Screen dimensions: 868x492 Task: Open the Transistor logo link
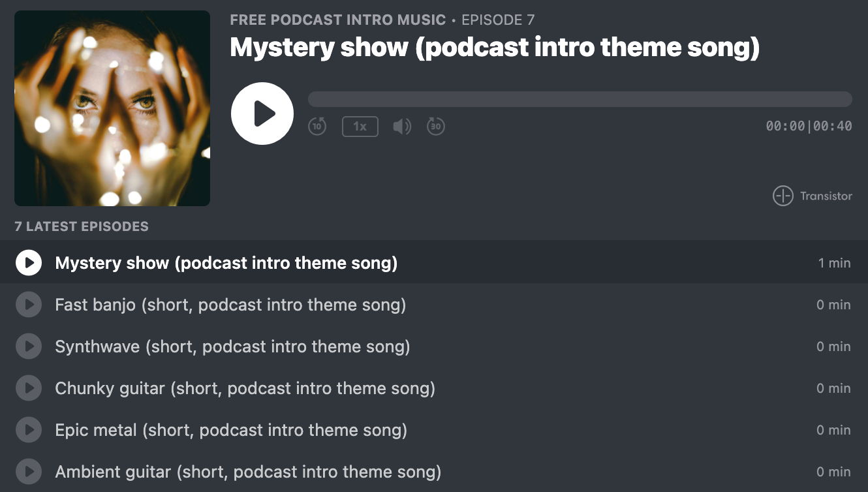[813, 196]
